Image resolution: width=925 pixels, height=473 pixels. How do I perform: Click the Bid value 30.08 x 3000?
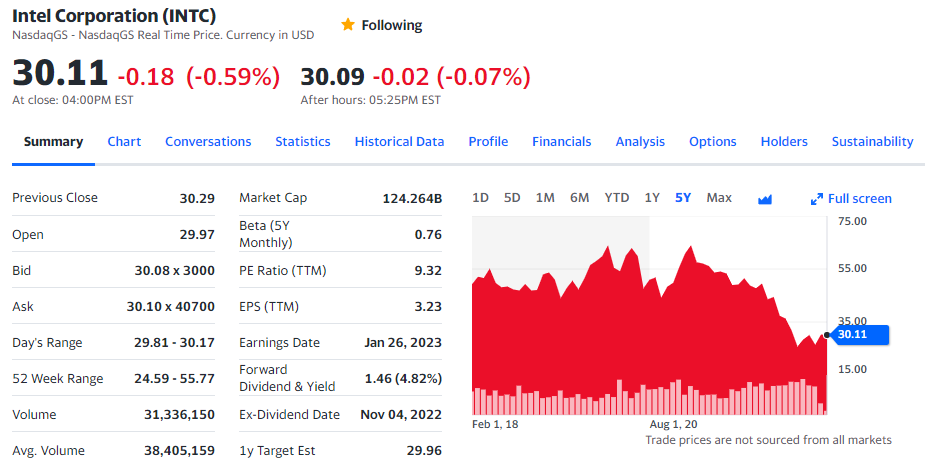[x=175, y=271]
